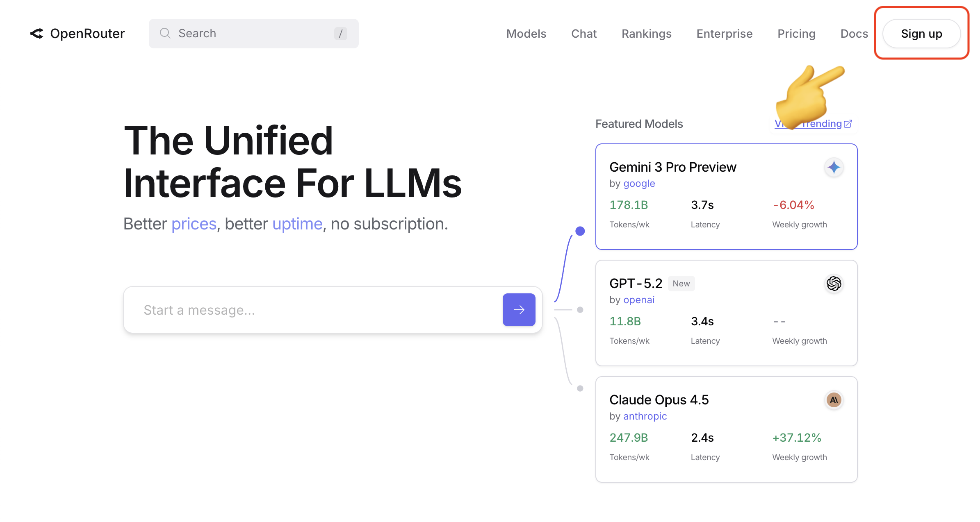Click the slash shortcut badge in search

340,34
